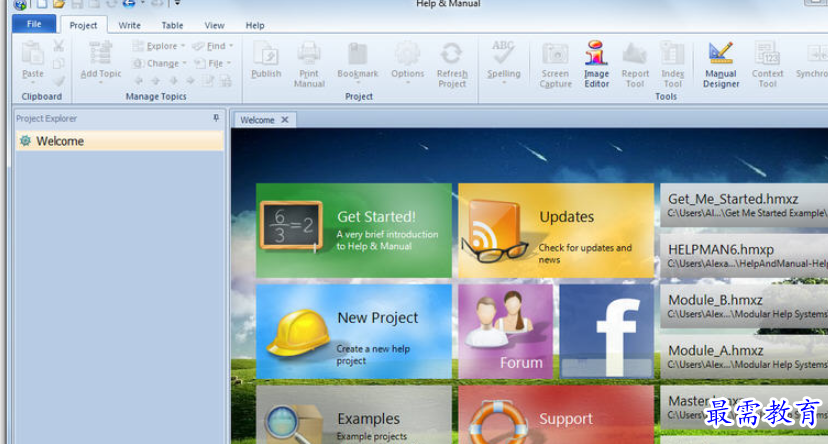
Task: Close the Welcome tab
Action: tap(285, 120)
